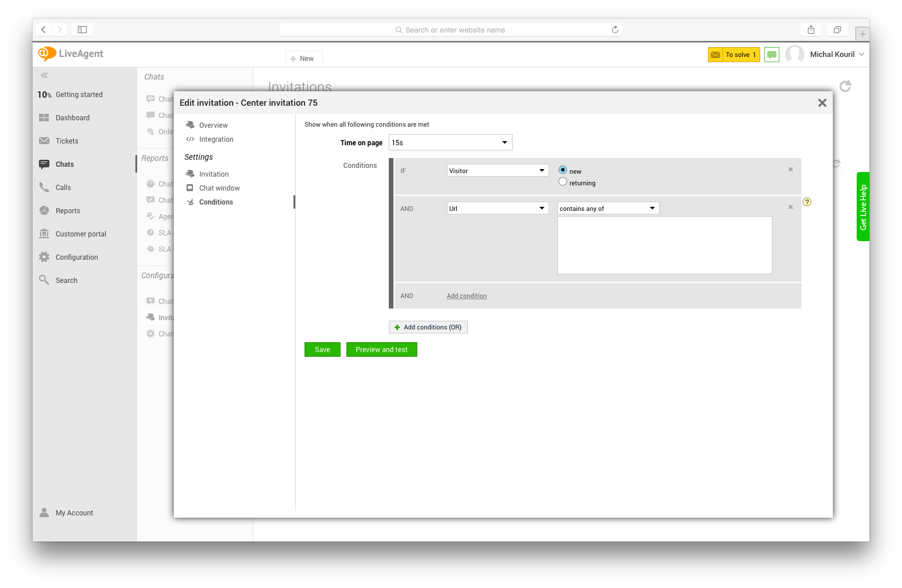The image size is (902, 588).
Task: Click the LiveAgent logo
Action: 70,53
